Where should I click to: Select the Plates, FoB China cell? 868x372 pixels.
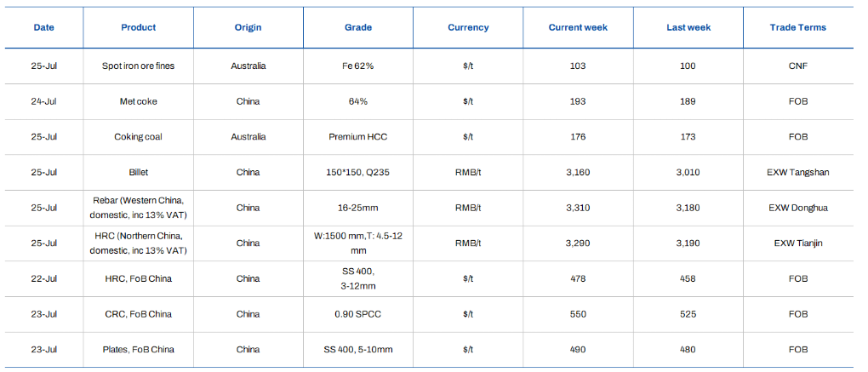coord(139,349)
